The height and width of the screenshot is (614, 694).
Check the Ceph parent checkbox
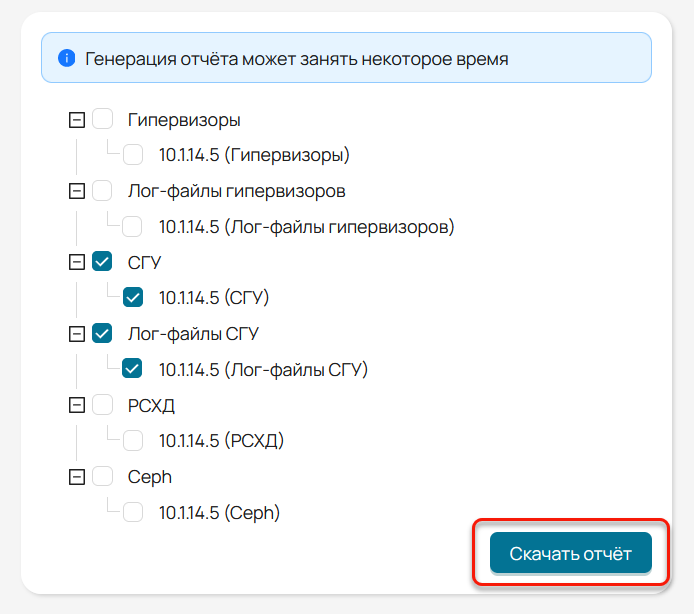click(102, 476)
